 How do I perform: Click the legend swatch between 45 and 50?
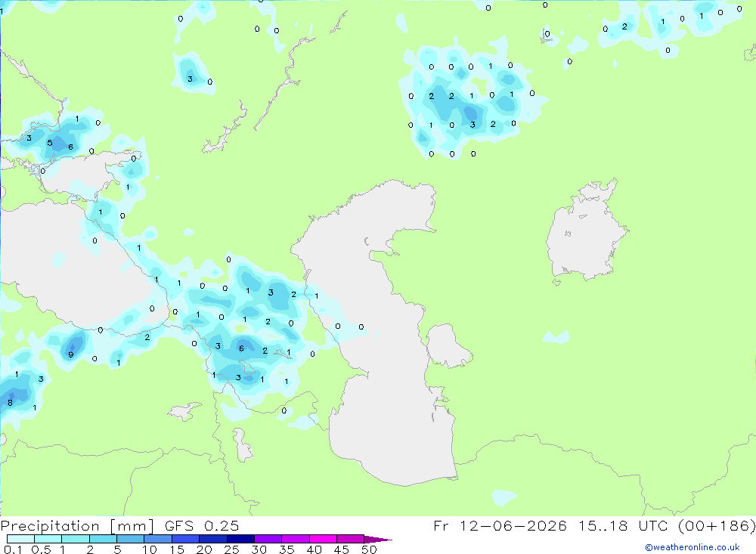click(351, 539)
